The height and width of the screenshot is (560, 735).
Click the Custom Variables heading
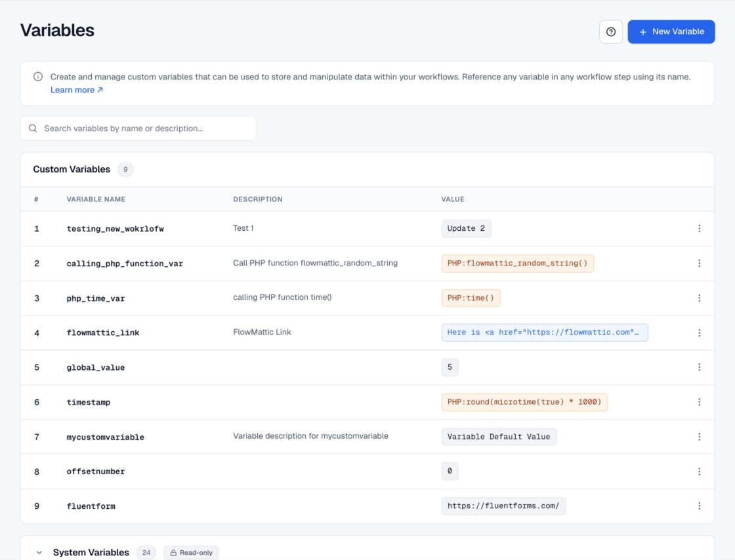point(72,169)
